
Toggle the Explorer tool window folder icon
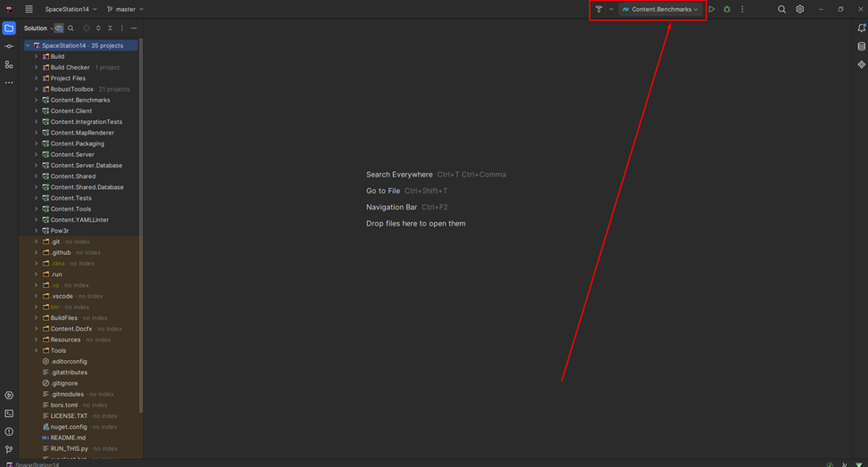[9, 29]
